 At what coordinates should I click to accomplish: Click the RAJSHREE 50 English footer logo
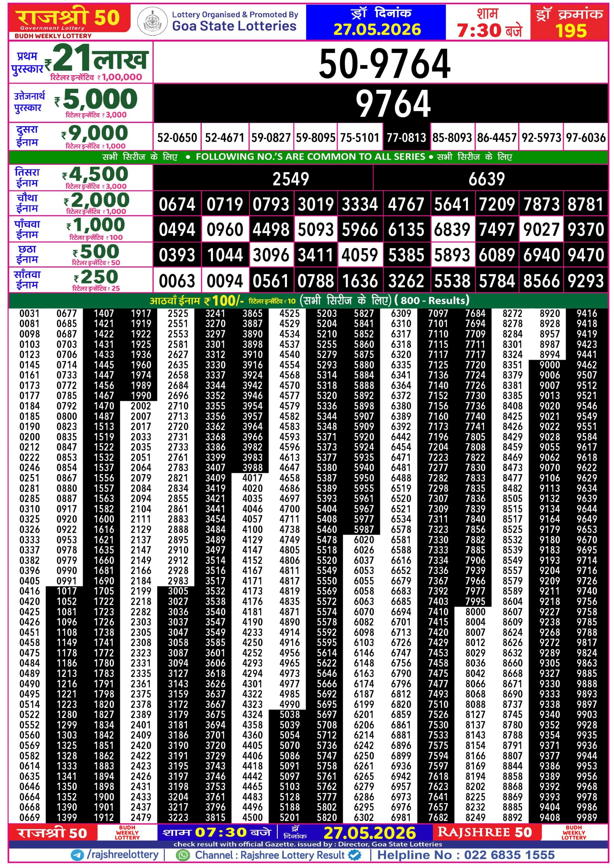click(x=485, y=832)
